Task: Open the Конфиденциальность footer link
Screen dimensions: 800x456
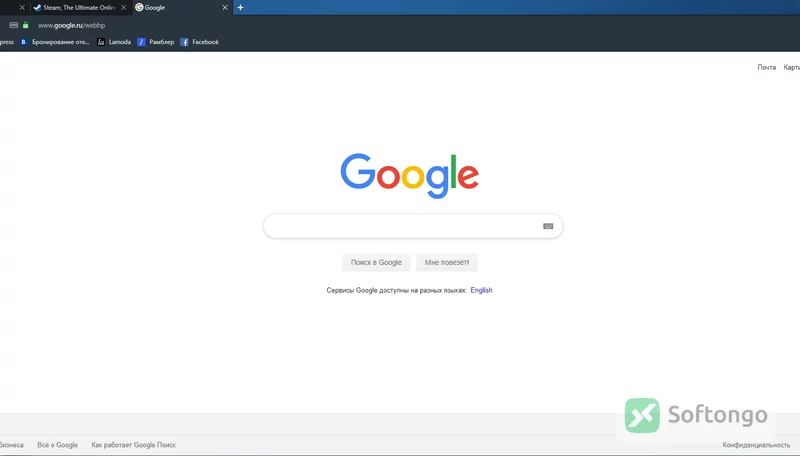Action: [756, 445]
